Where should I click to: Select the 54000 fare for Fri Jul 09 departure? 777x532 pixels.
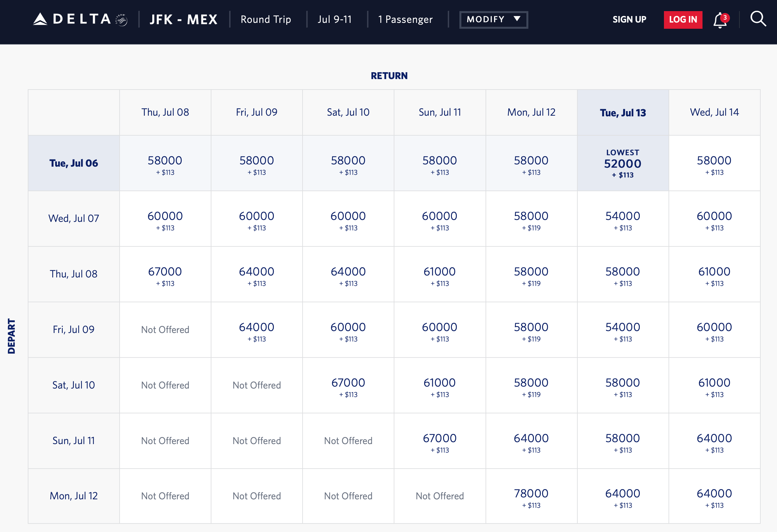pos(622,331)
